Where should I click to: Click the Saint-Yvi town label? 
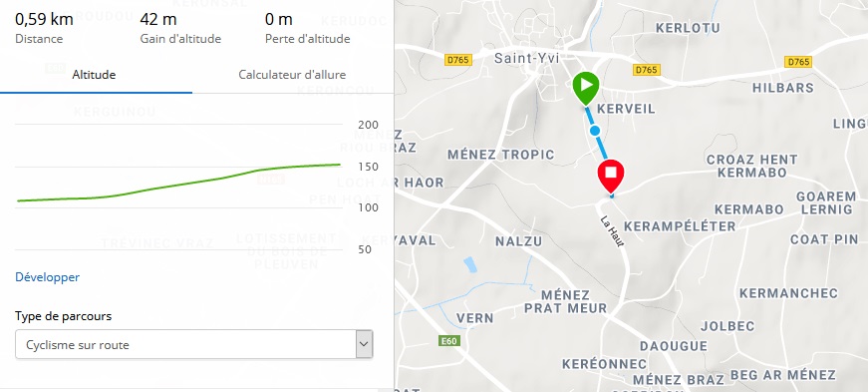click(526, 58)
